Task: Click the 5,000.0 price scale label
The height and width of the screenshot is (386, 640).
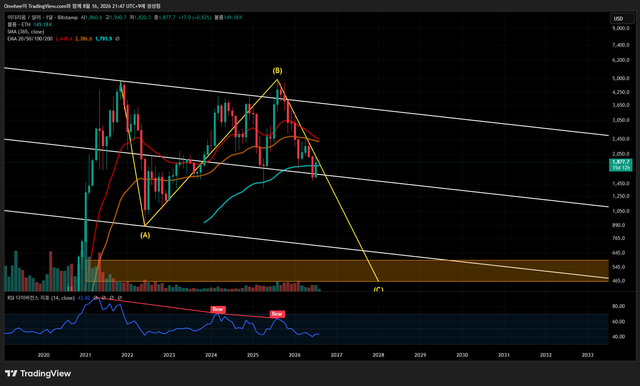Action: [621, 78]
